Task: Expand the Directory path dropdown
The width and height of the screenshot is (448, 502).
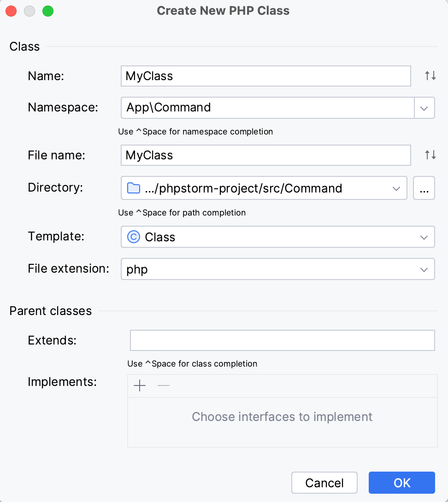Action: tap(395, 188)
